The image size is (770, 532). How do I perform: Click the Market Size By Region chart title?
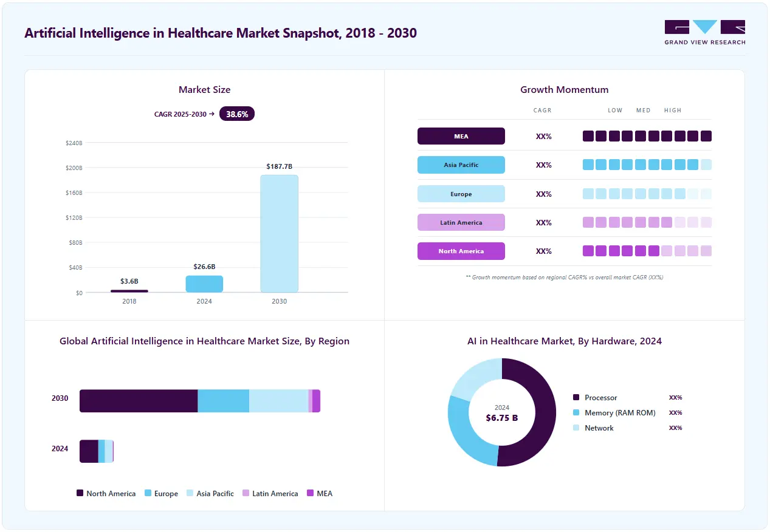[204, 341]
